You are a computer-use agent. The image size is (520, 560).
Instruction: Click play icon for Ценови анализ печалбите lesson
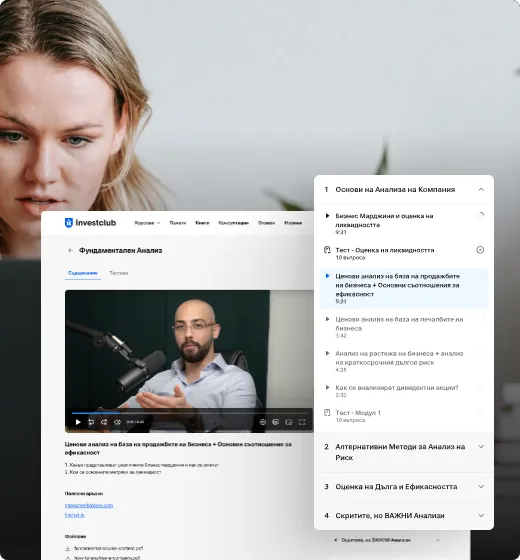point(327,319)
